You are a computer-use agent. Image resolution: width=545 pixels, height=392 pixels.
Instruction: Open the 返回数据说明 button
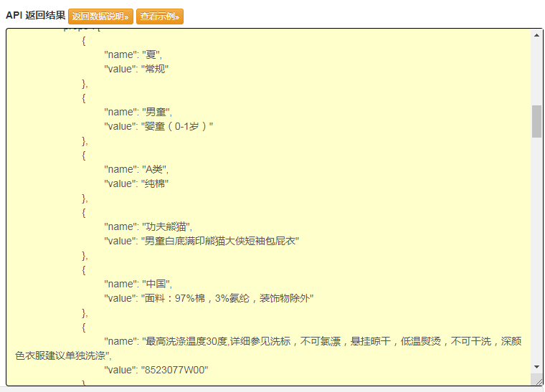[100, 16]
